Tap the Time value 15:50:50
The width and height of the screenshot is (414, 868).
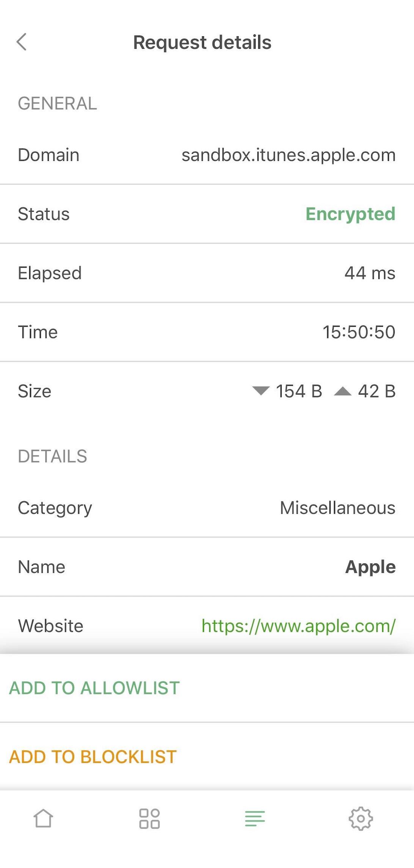(359, 332)
